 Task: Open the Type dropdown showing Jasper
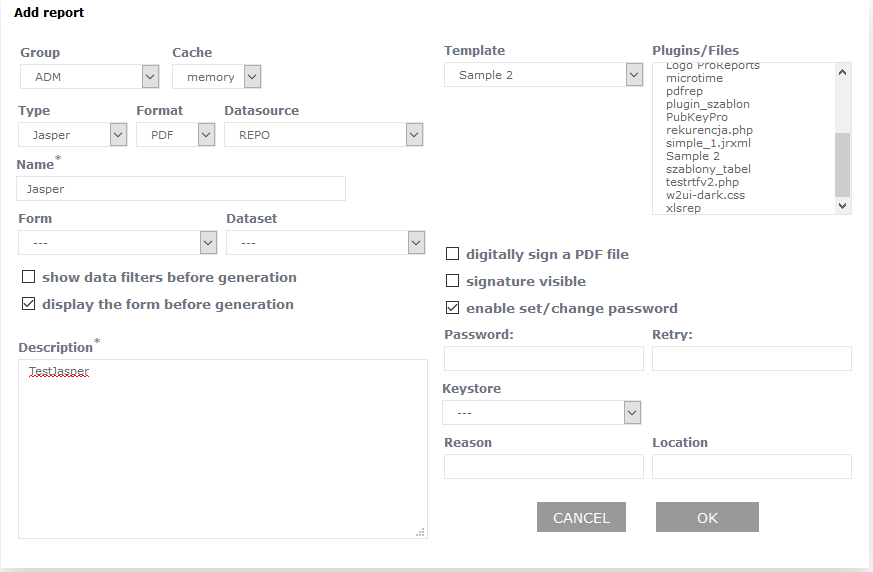click(x=72, y=135)
